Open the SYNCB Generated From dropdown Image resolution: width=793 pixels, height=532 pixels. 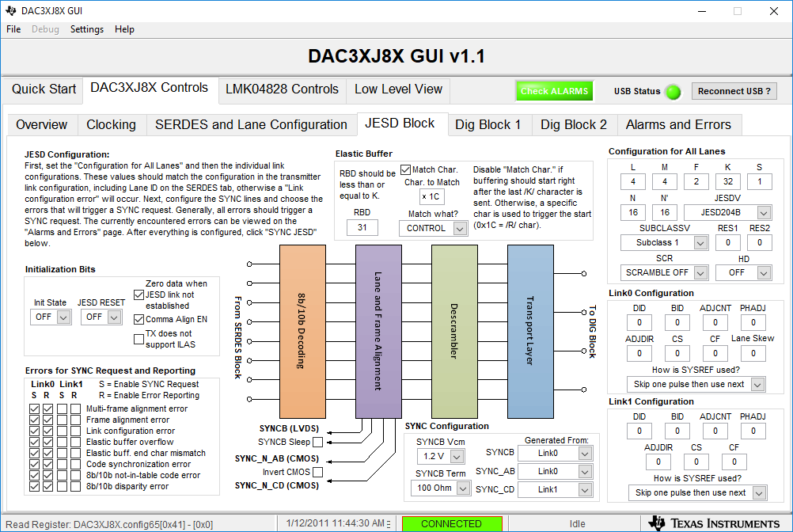(555, 453)
